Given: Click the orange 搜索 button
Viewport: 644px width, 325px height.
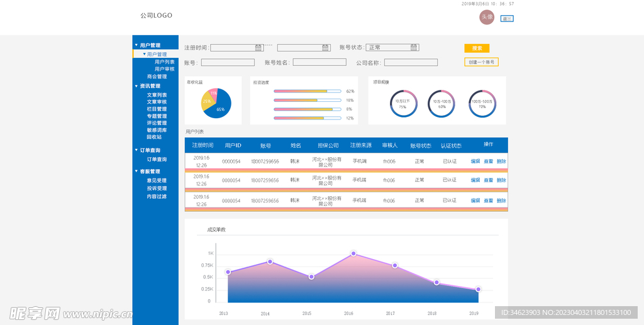Looking at the screenshot, I should [x=477, y=48].
